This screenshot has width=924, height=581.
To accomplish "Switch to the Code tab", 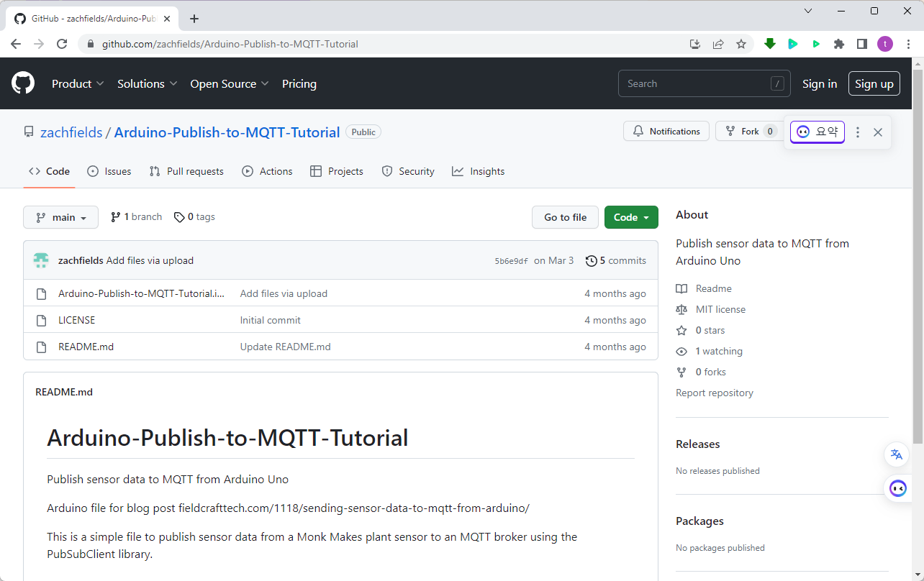I will click(50, 171).
